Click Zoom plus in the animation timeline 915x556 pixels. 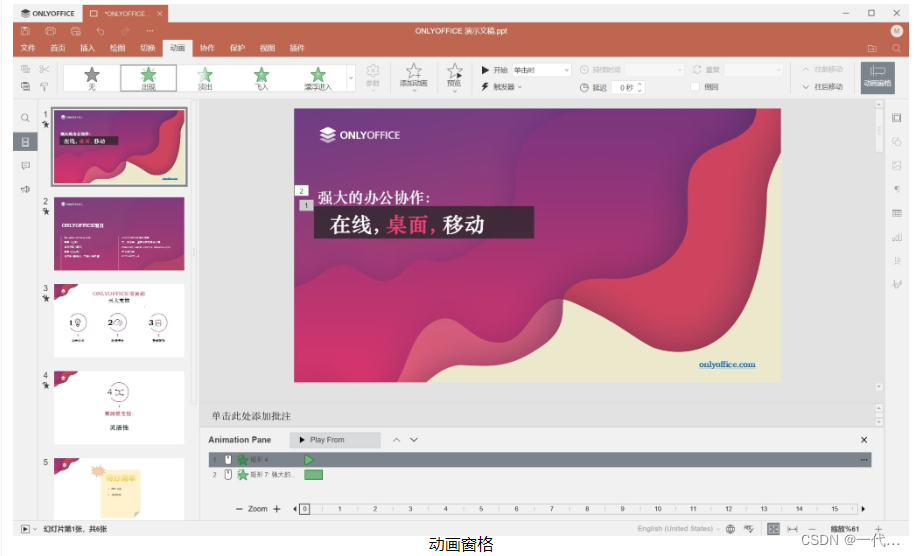[x=277, y=509]
